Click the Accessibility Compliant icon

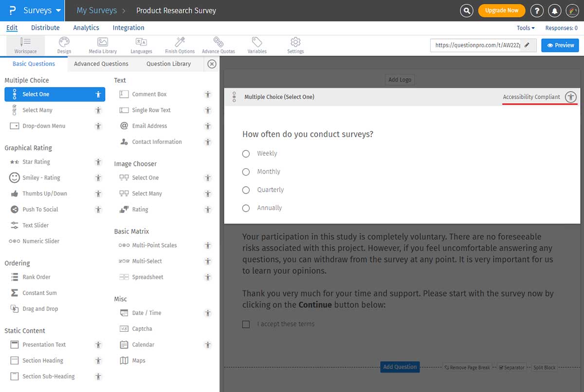pos(571,97)
